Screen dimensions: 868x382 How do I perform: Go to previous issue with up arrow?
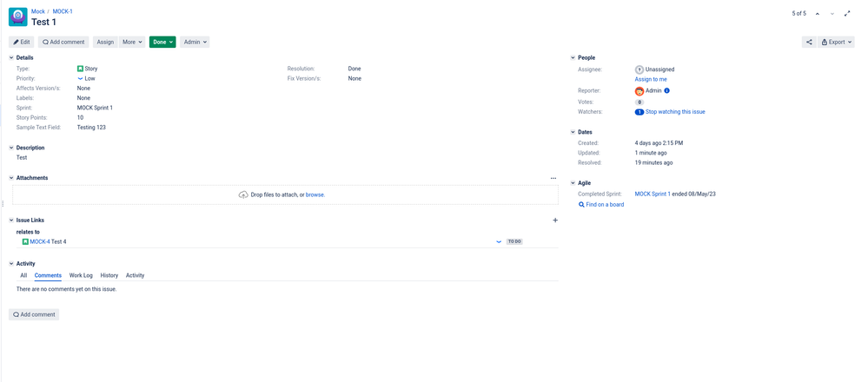tap(817, 14)
